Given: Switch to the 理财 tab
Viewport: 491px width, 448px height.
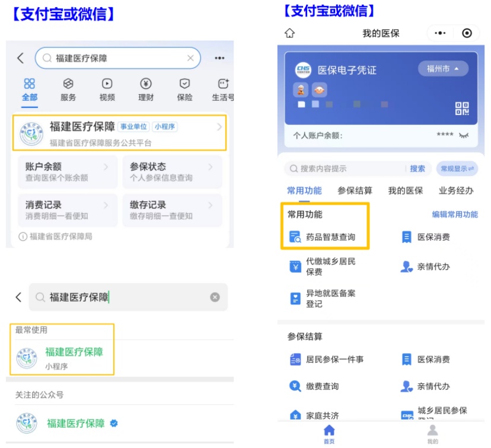Looking at the screenshot, I should click(146, 90).
